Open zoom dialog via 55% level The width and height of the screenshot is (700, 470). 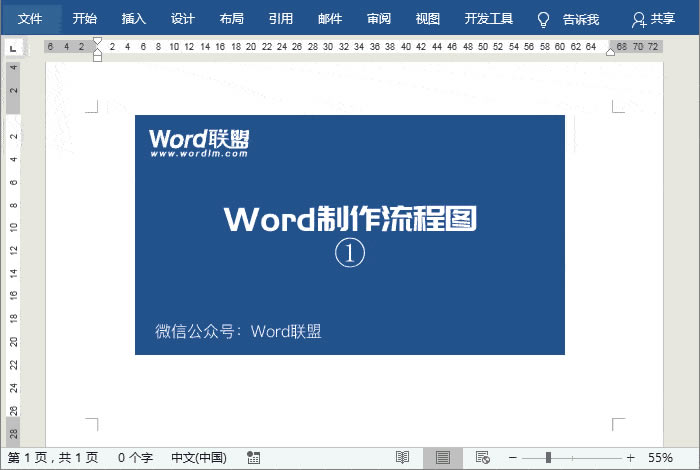pos(660,457)
